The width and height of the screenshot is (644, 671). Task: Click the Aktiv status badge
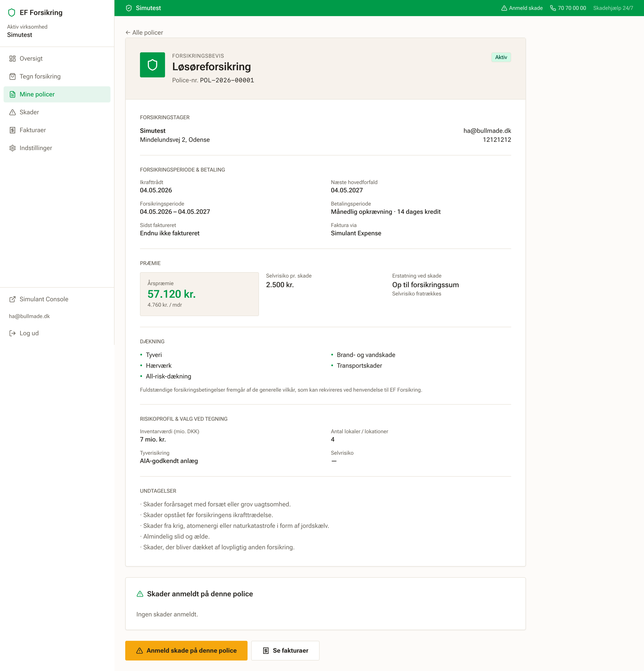click(501, 57)
